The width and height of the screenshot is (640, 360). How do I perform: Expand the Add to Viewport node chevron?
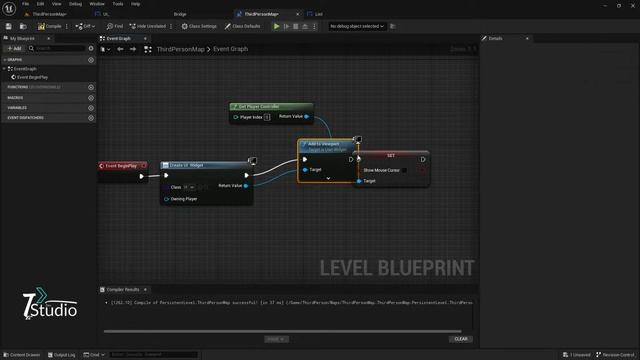328,178
